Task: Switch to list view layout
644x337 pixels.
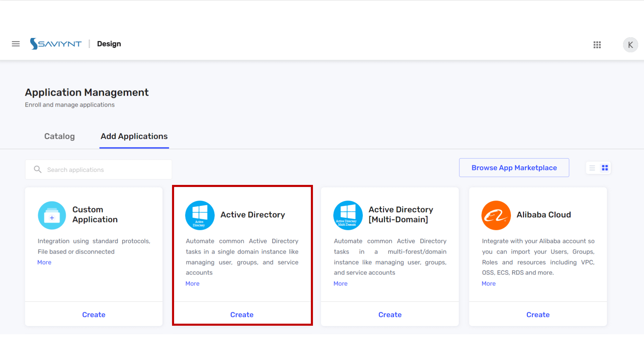Action: point(592,168)
